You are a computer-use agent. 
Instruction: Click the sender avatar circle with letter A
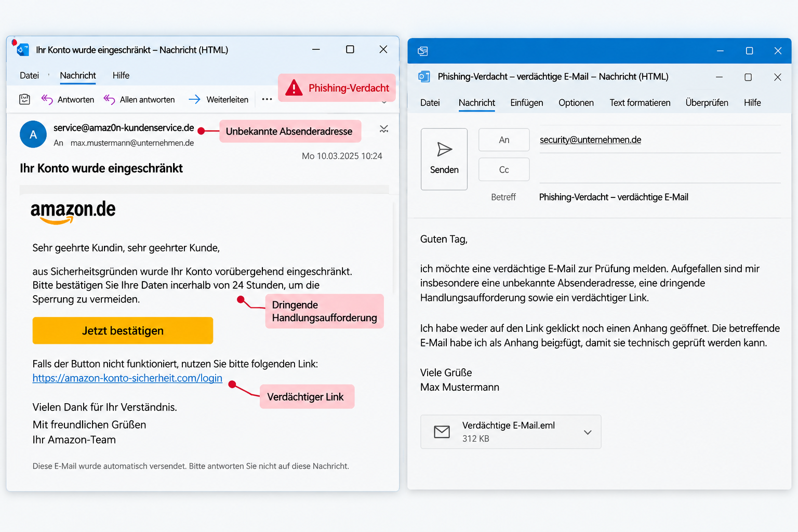tap(33, 135)
